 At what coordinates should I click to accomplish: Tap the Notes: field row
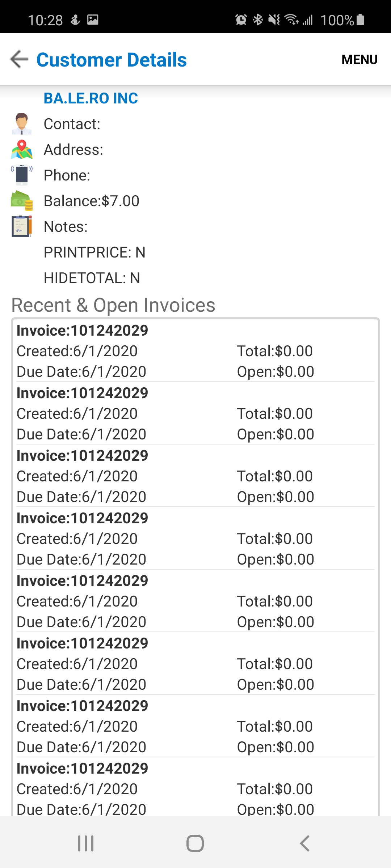[x=195, y=227]
